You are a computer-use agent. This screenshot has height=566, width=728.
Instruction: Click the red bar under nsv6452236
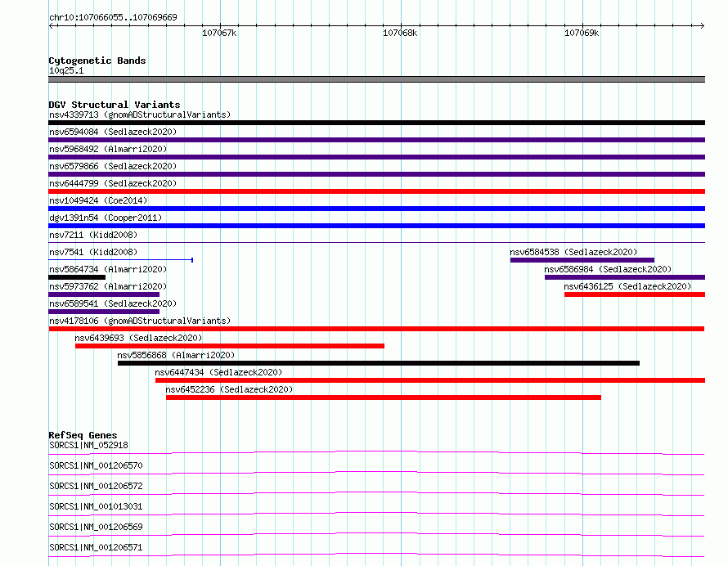384,398
